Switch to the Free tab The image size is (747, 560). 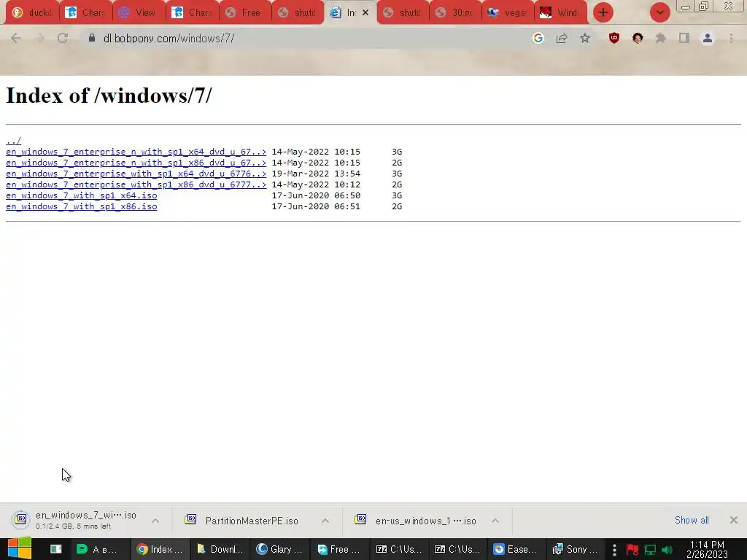point(245,12)
